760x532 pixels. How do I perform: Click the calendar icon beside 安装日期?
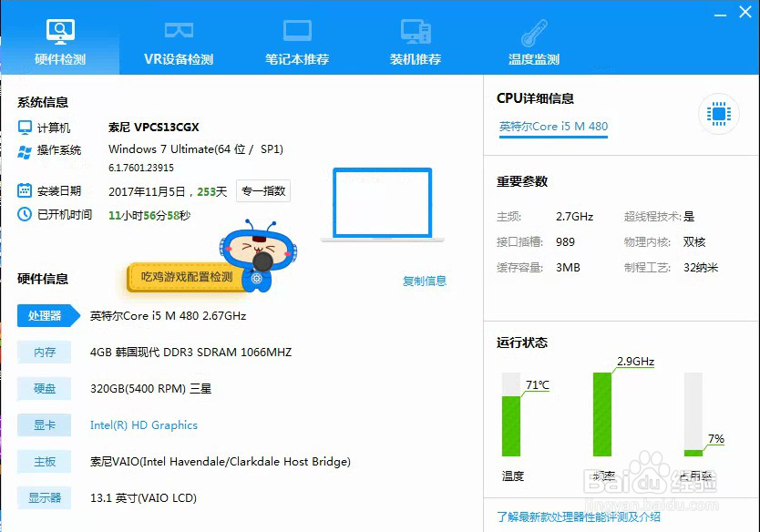click(x=25, y=190)
